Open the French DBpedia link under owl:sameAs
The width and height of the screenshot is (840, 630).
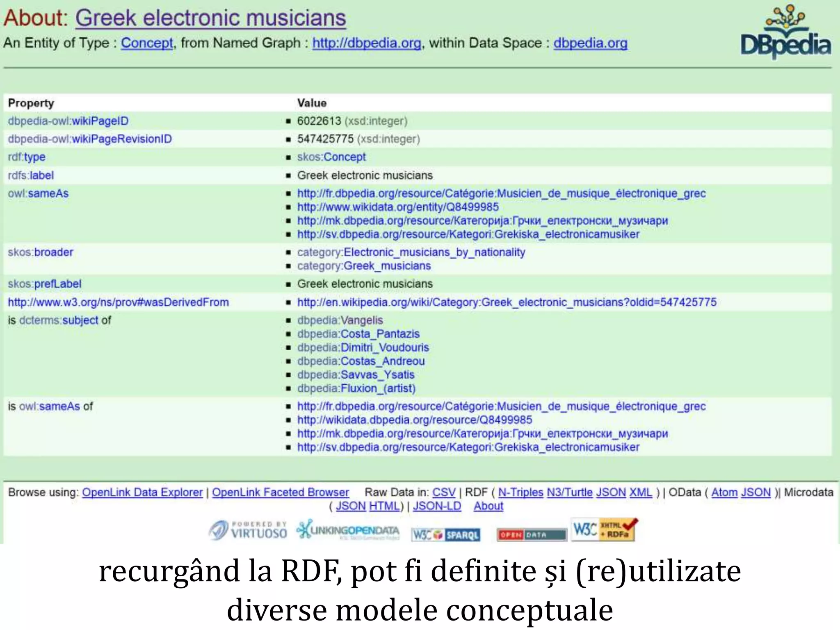[502, 194]
